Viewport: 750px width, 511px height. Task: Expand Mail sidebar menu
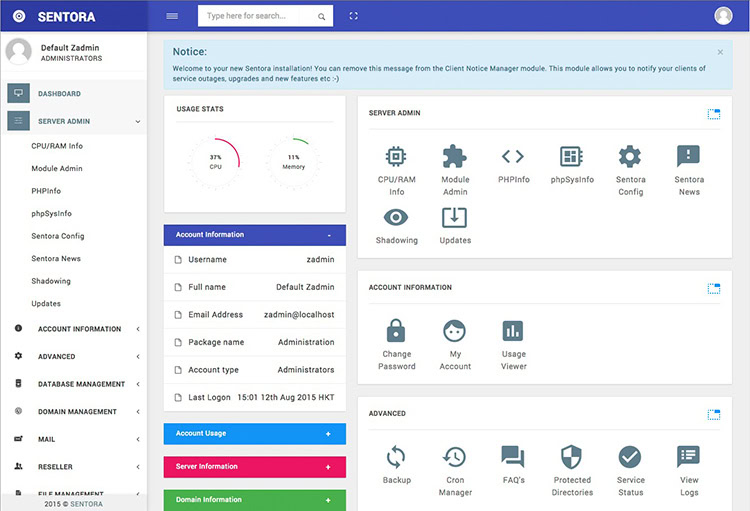click(x=74, y=439)
